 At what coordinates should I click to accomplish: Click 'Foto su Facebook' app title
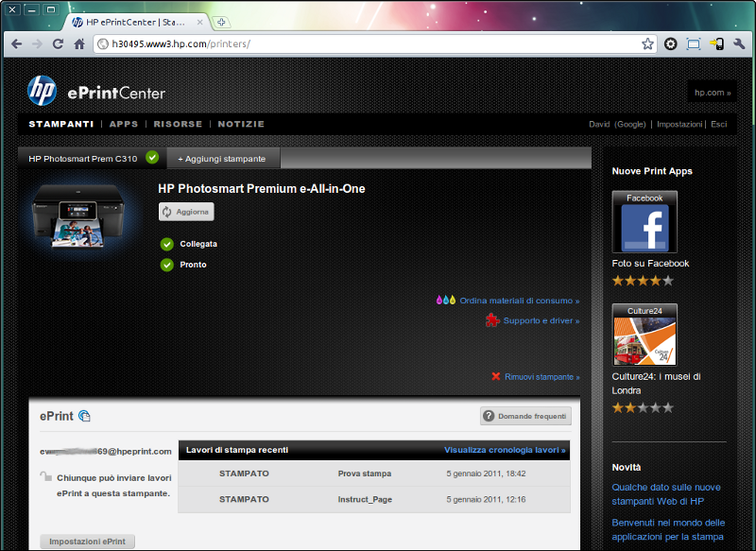(x=650, y=263)
